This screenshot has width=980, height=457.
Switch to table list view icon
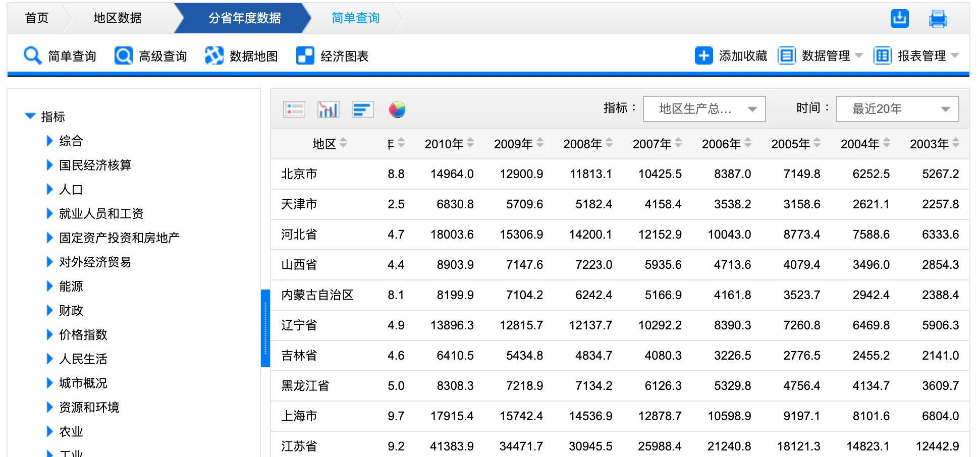[294, 109]
